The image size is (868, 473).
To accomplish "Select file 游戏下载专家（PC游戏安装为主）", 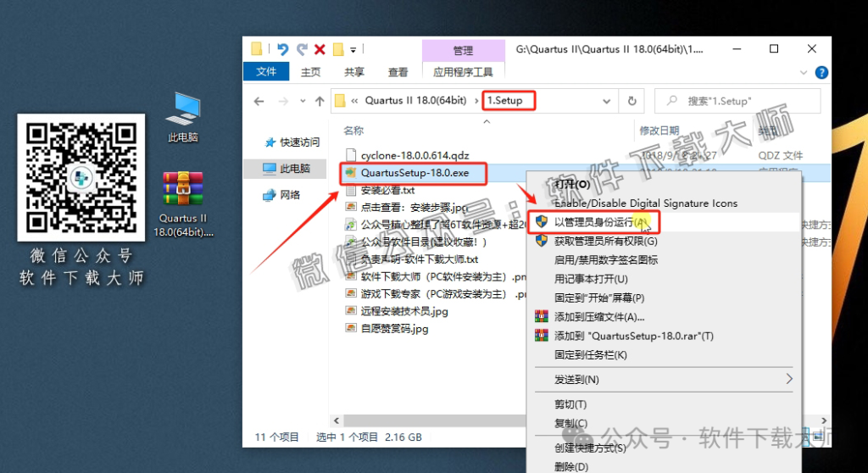I will click(442, 293).
